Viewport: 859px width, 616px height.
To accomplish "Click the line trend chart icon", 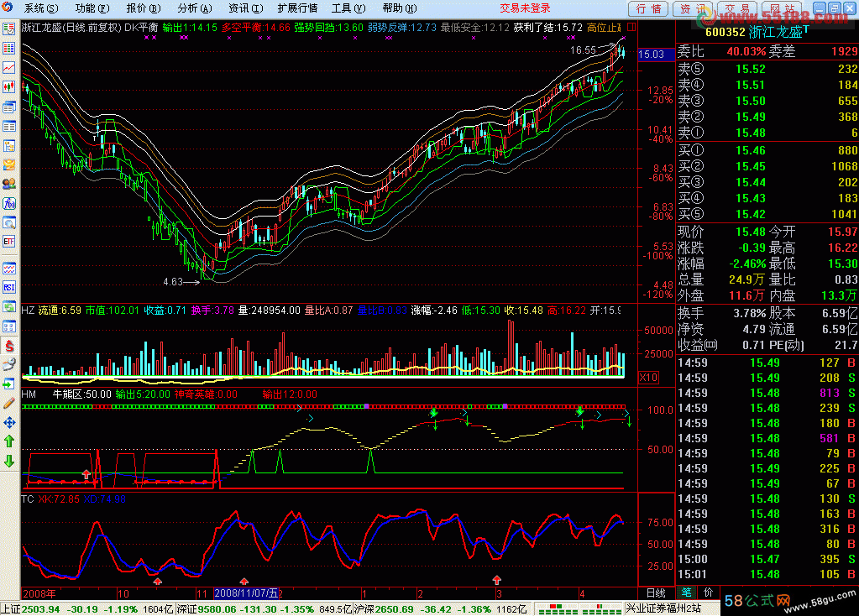I will coord(9,67).
